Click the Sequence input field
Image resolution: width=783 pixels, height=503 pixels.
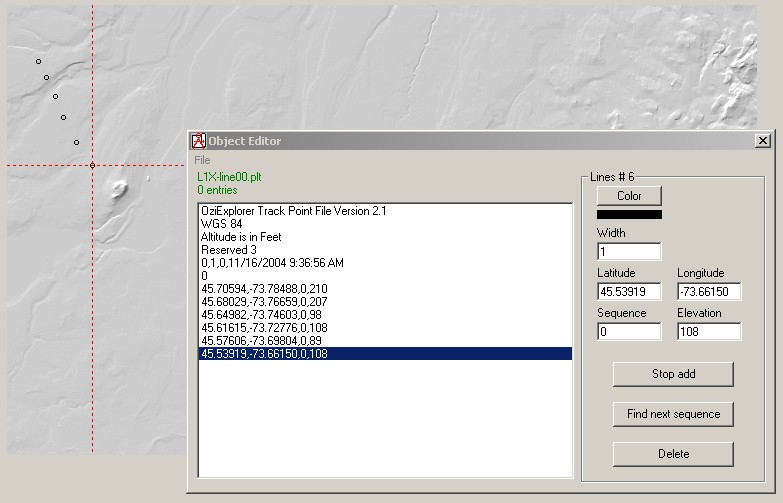pos(629,332)
